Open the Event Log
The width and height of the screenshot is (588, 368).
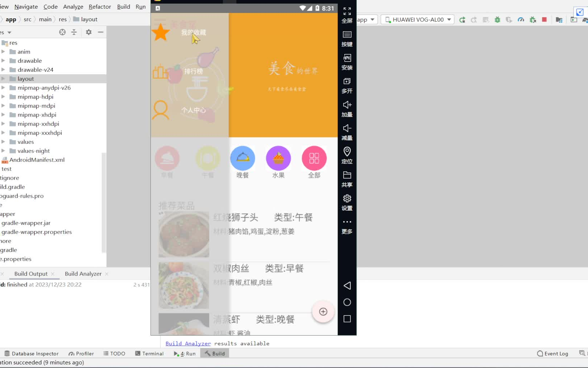[553, 354]
